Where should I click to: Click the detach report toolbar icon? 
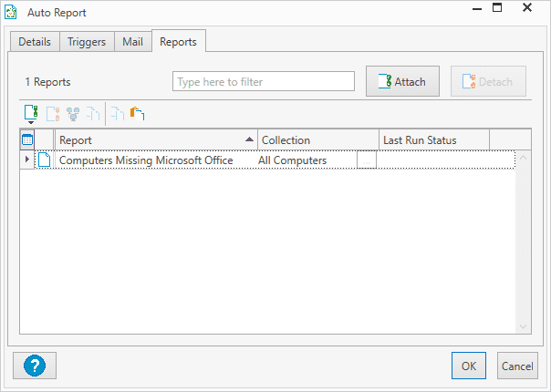[x=53, y=114]
